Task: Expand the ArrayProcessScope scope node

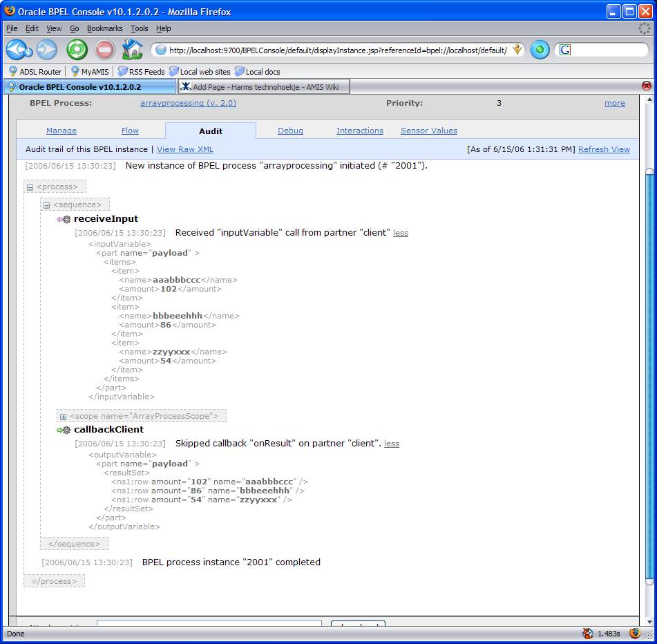Action: tap(63, 417)
